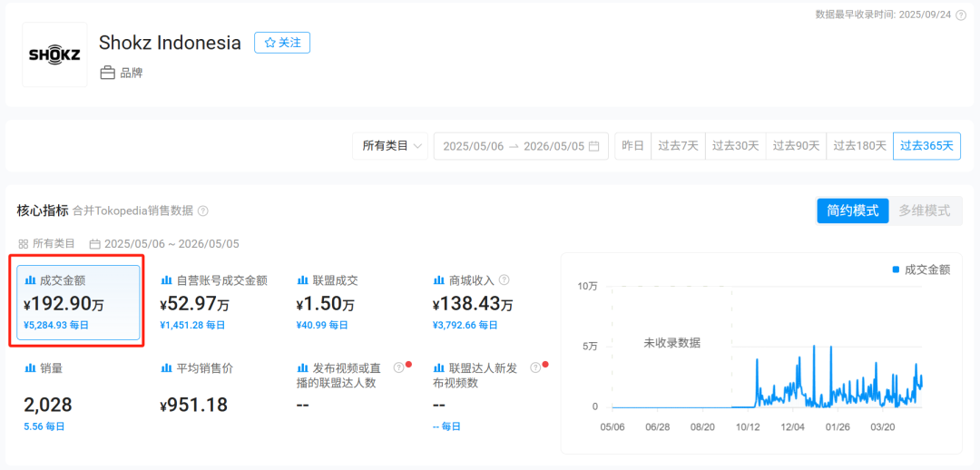Select the 过去90天 time range tab
980x470 pixels.
coord(797,146)
